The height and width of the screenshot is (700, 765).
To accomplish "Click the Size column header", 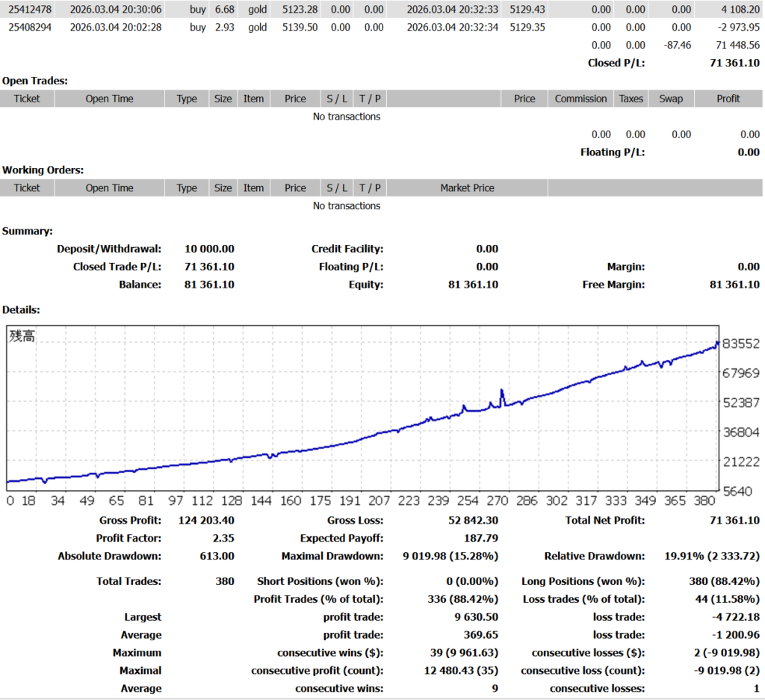I will (223, 98).
